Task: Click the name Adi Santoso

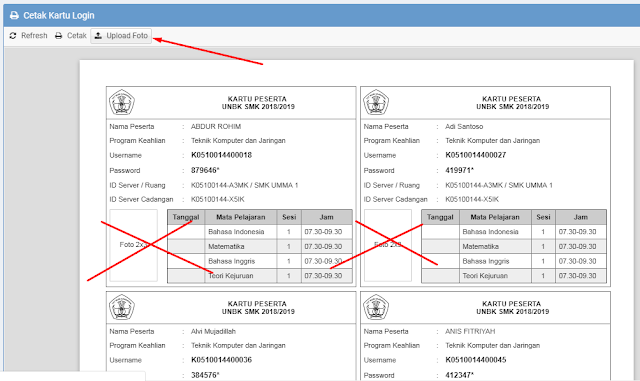Action: point(464,127)
